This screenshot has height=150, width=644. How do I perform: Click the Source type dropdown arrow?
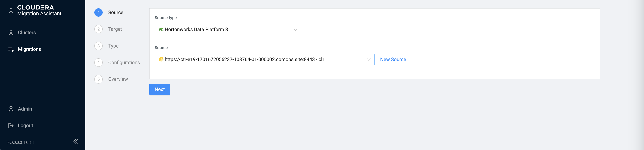295,30
